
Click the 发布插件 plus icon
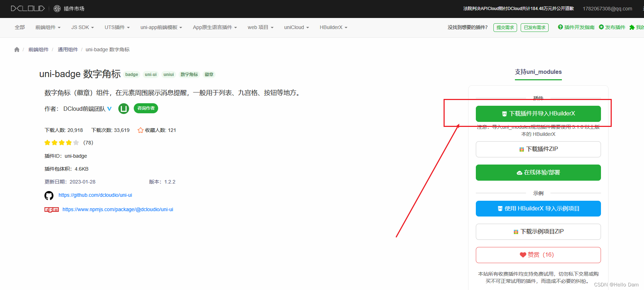click(601, 27)
